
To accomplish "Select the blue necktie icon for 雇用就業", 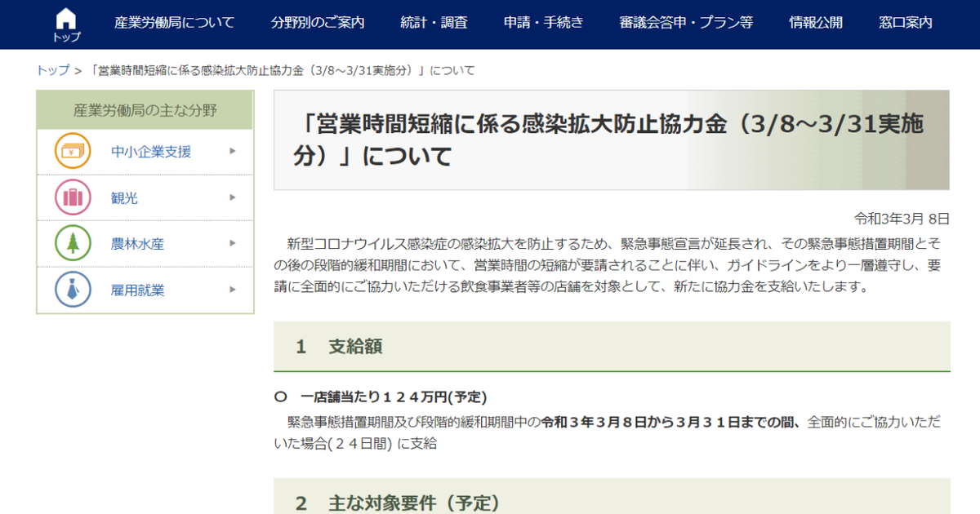I will (73, 290).
